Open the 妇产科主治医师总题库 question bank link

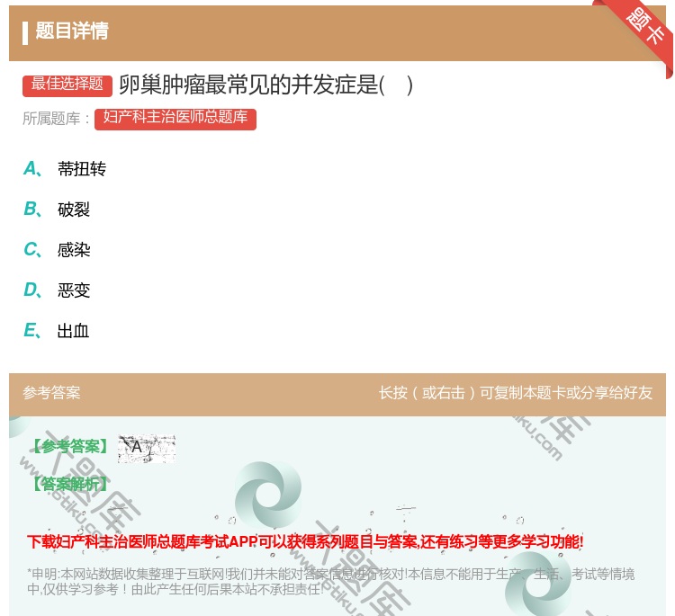coord(175,119)
